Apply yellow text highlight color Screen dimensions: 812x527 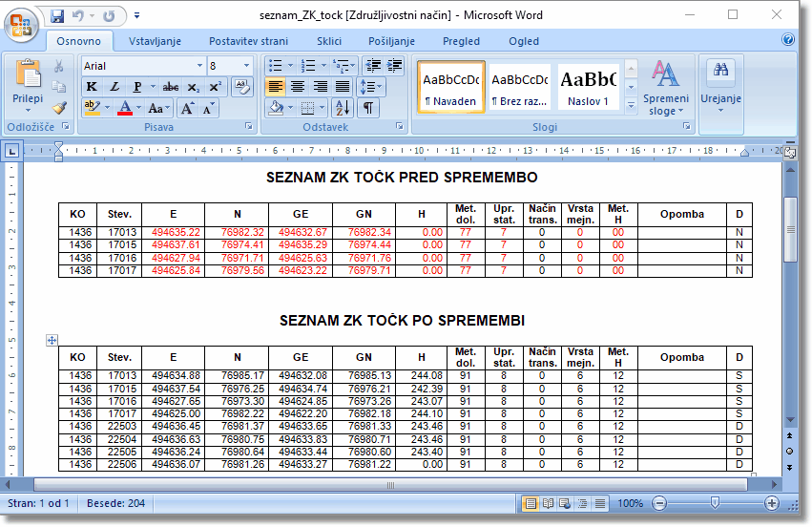click(93, 108)
